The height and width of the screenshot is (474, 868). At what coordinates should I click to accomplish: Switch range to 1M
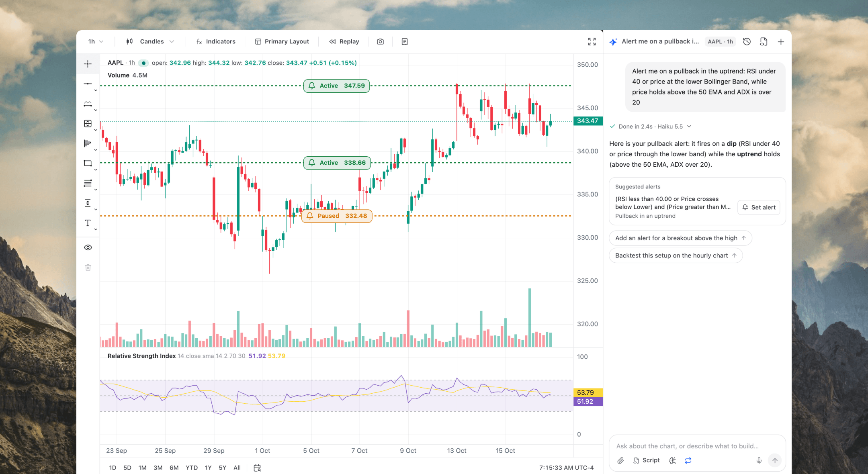(142, 468)
